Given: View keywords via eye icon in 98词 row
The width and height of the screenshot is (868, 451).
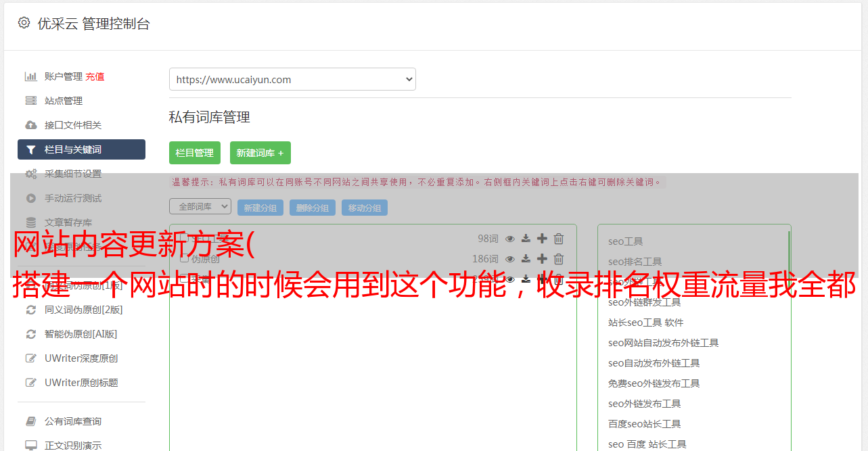Looking at the screenshot, I should [510, 239].
